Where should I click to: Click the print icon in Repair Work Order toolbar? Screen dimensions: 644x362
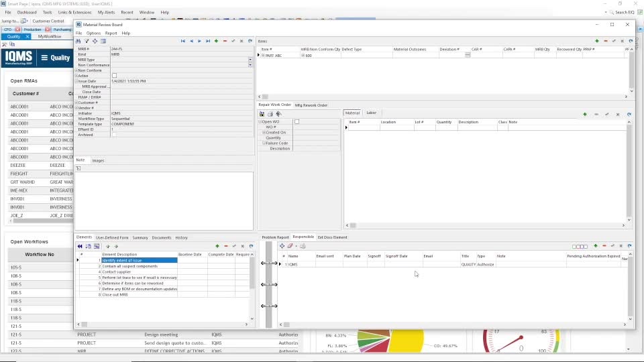coord(270,114)
